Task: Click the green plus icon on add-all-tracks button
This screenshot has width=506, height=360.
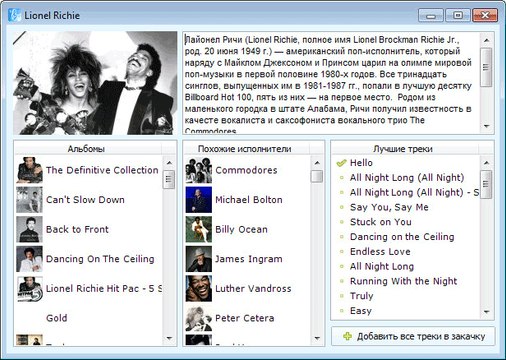Action: pos(347,336)
